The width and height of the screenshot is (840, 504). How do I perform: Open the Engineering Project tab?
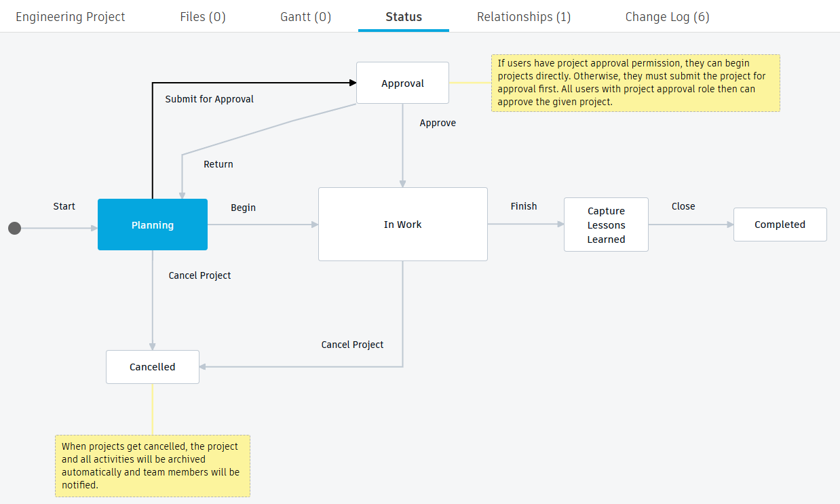(71, 17)
